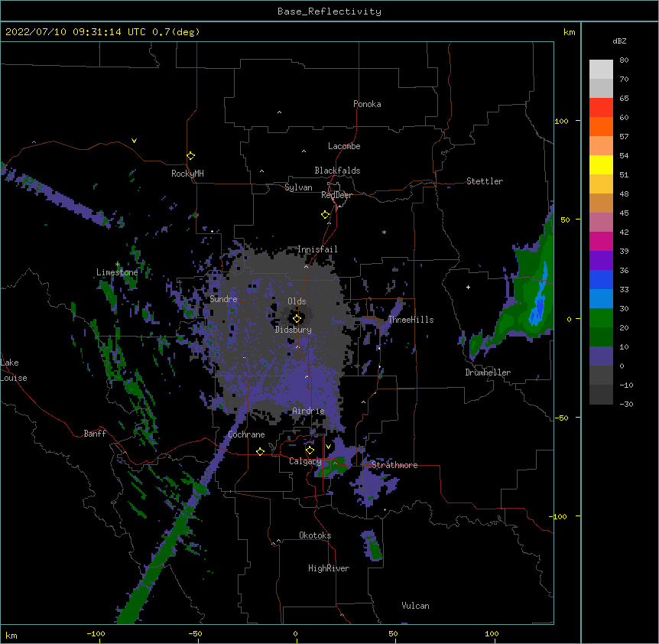Click the Cochrane town label
Image resolution: width=659 pixels, height=644 pixels.
pyautogui.click(x=246, y=434)
